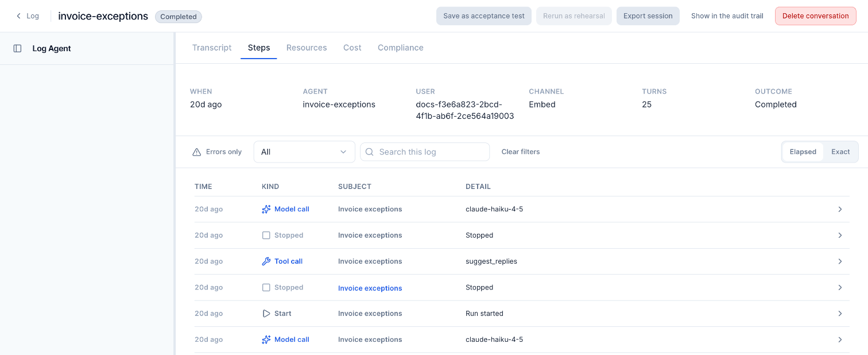Click the Completed badge beside the title

click(179, 17)
